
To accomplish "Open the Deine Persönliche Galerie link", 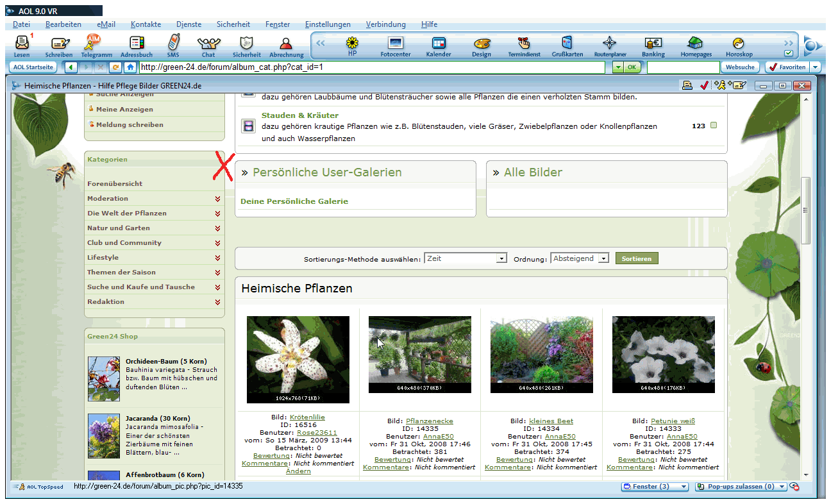I will click(294, 201).
